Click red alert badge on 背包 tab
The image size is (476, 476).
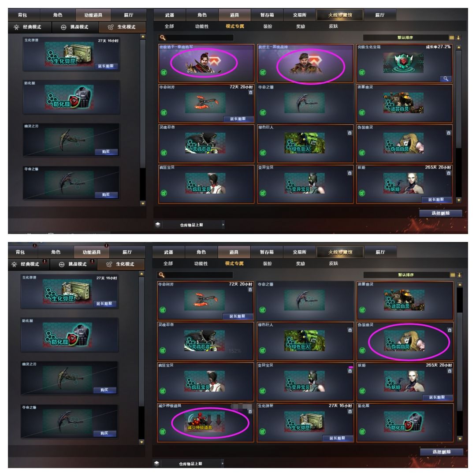click(x=35, y=245)
